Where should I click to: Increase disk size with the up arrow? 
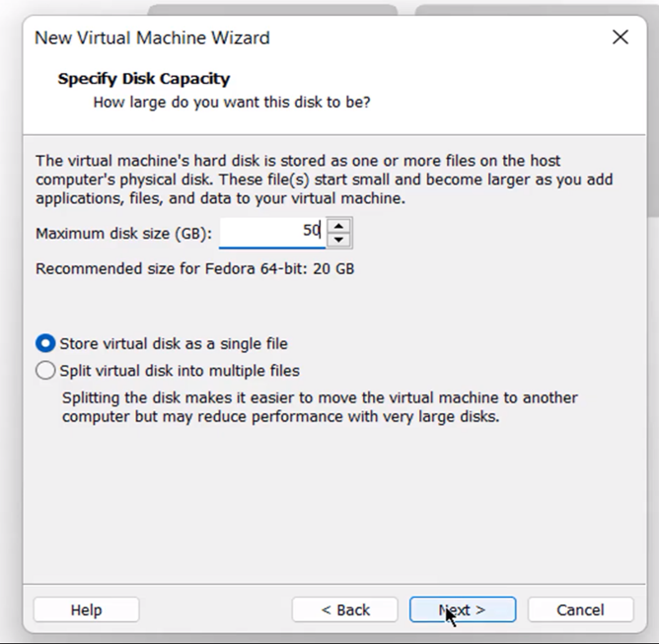click(339, 226)
